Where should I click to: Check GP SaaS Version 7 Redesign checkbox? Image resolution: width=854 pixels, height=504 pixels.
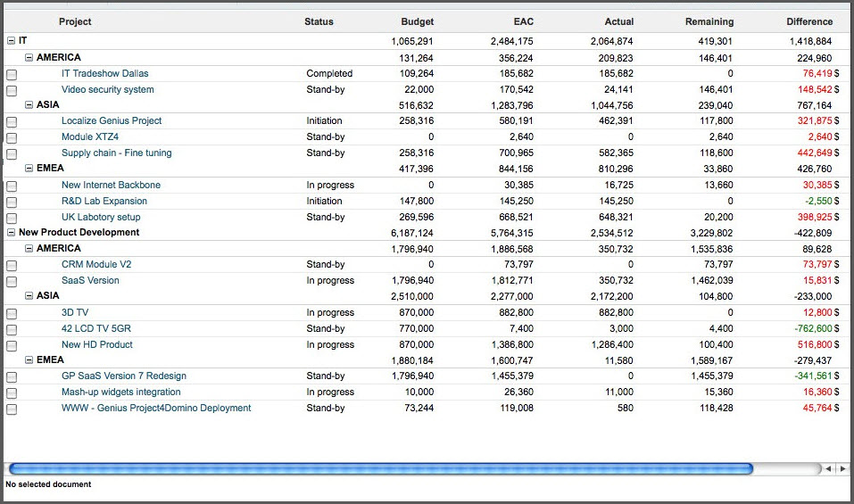coord(12,376)
